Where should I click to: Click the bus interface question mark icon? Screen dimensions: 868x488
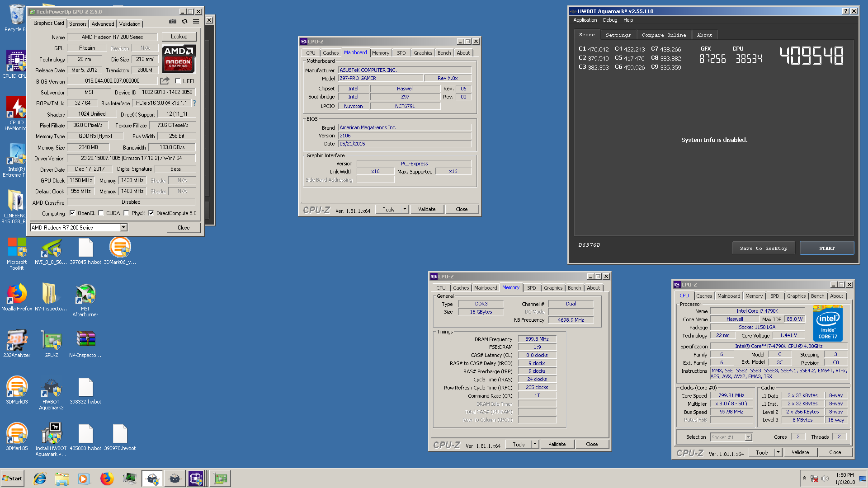pos(194,103)
